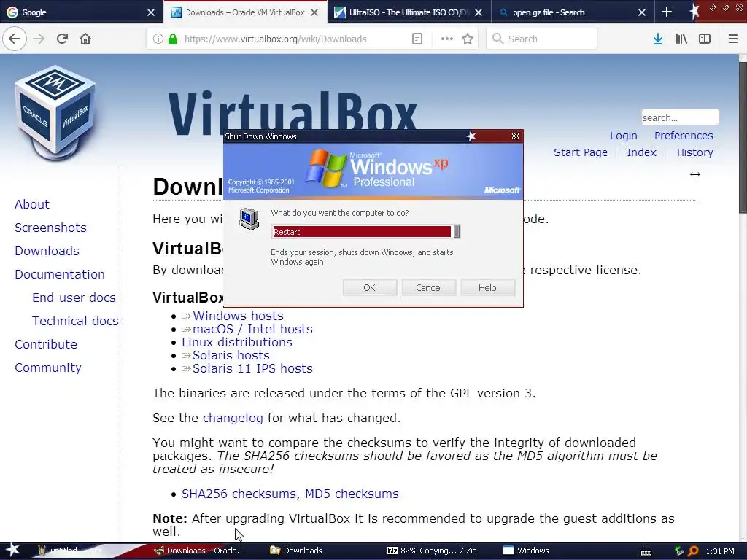Click the keyboard tray icon
Screen dimensions: 747x560
[646, 552]
